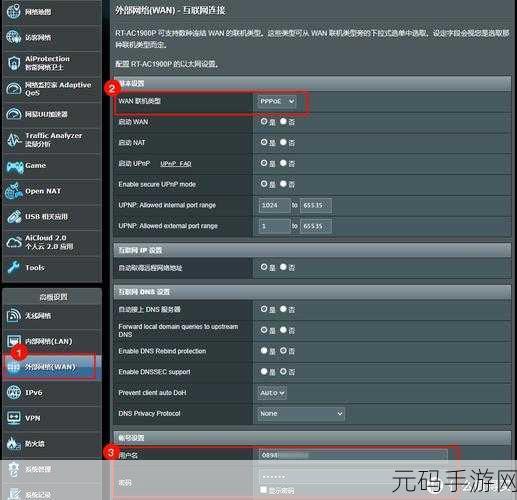517x500 pixels.
Task: Open the 网络地图 network map icon
Action: coord(14,12)
